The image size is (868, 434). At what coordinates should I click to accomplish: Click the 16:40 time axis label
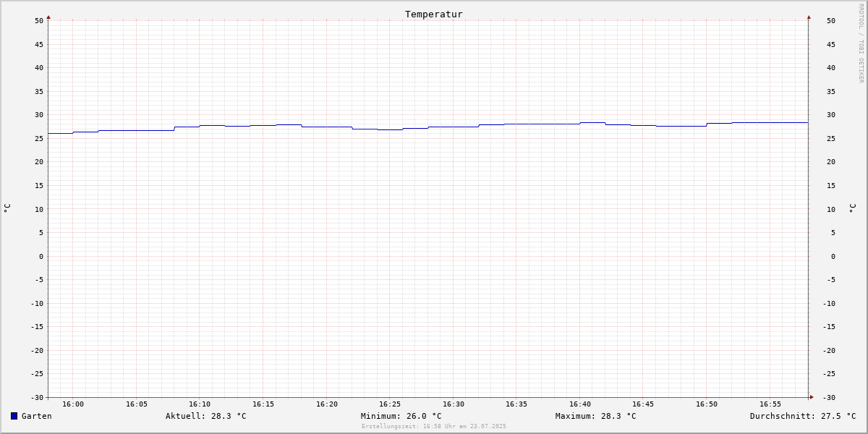pyautogui.click(x=580, y=404)
